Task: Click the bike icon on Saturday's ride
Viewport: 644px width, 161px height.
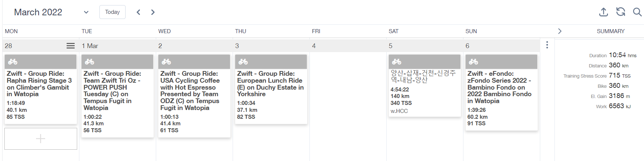Action: pos(397,62)
